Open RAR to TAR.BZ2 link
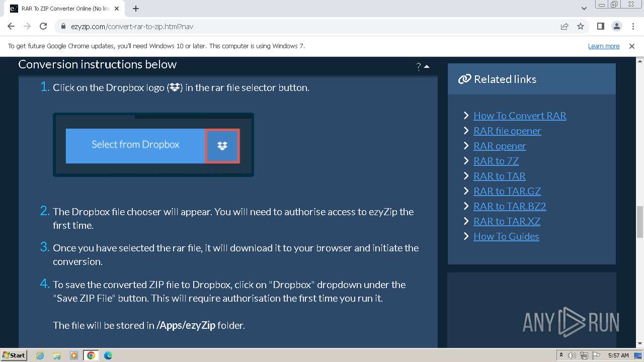The height and width of the screenshot is (362, 644). click(x=510, y=206)
